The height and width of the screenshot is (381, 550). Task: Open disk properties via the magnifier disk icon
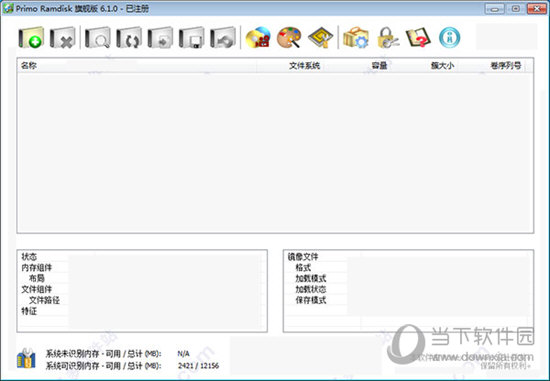[98, 38]
